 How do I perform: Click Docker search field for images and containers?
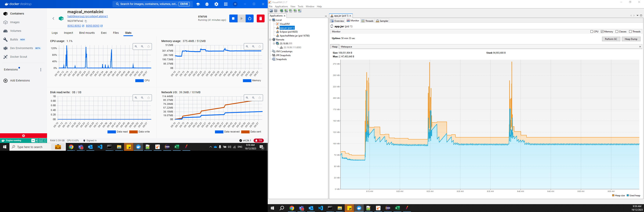point(152,4)
